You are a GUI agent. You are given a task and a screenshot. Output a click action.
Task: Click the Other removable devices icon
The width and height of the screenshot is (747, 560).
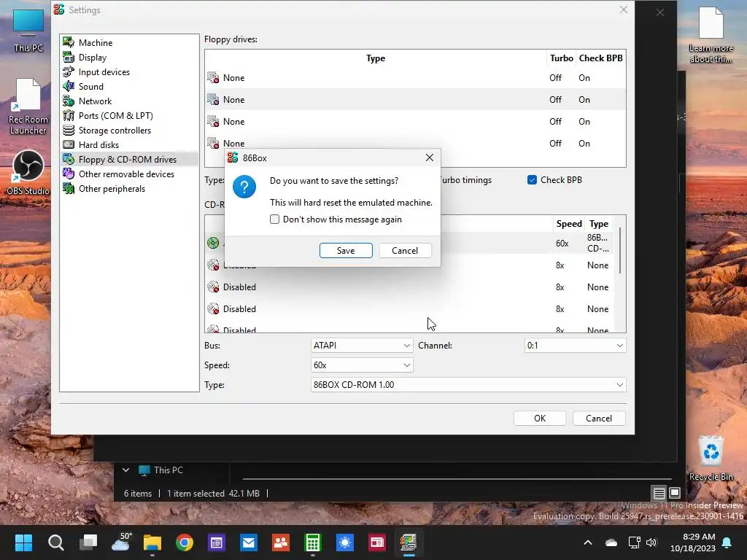click(69, 174)
